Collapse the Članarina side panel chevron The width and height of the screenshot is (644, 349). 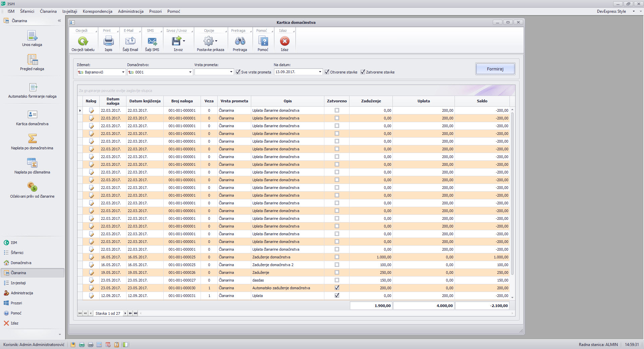tap(59, 21)
